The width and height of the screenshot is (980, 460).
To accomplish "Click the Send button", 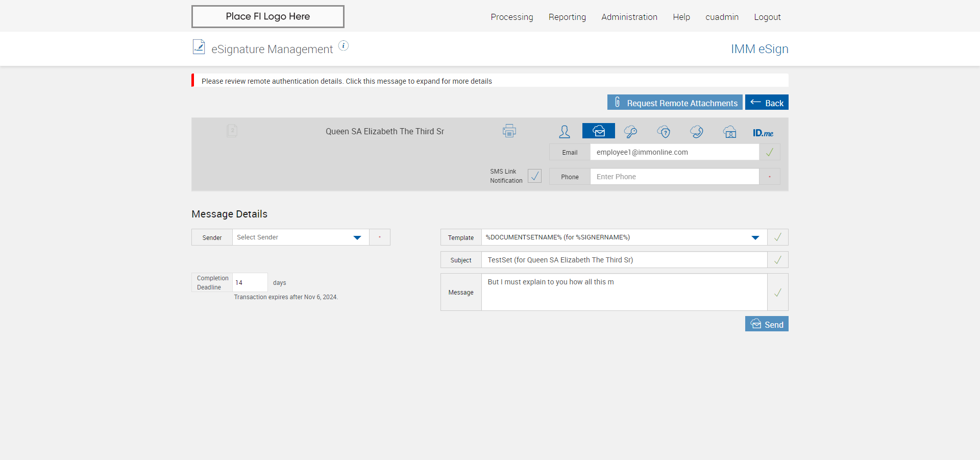I will 767,324.
